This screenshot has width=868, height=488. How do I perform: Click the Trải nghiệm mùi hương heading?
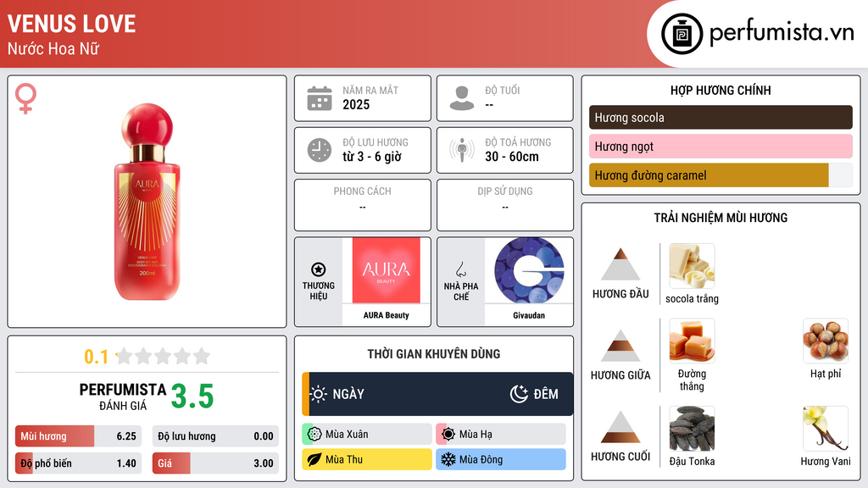[721, 218]
